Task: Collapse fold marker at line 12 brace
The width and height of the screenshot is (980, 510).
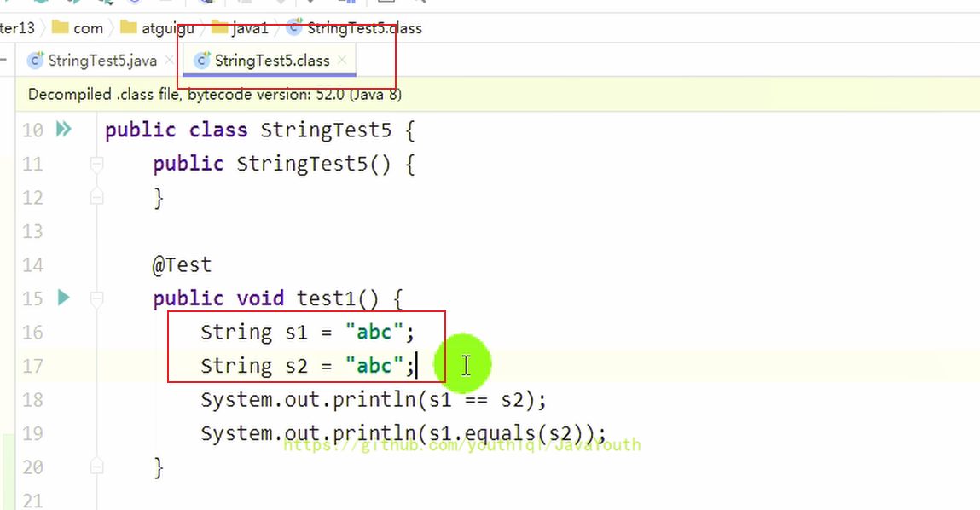Action: pos(97,197)
